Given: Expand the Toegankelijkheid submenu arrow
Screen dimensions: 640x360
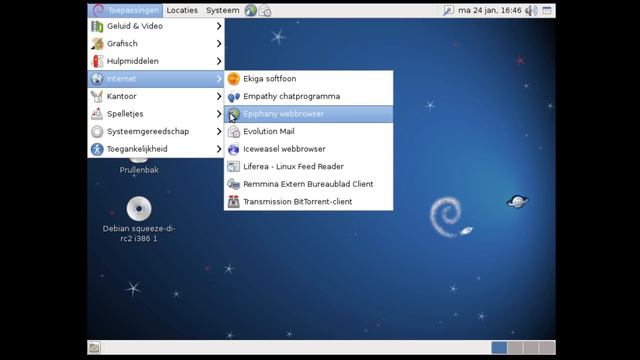Looking at the screenshot, I should pyautogui.click(x=219, y=149).
